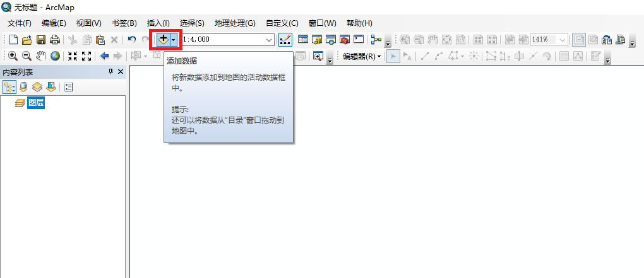644x278 pixels.
Task: Save the map with floppy icon
Action: (x=41, y=40)
